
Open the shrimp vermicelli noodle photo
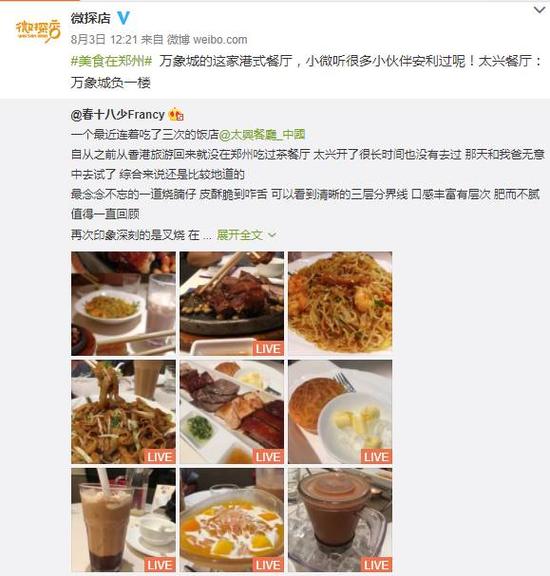point(340,303)
